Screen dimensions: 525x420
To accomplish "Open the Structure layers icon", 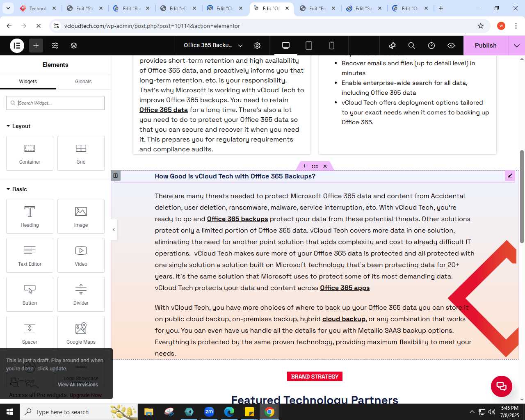I will click(74, 46).
